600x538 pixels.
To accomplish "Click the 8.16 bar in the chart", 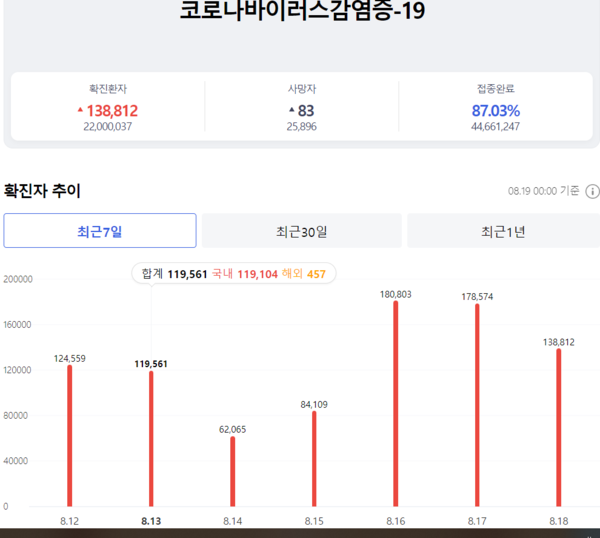I will click(x=396, y=404).
